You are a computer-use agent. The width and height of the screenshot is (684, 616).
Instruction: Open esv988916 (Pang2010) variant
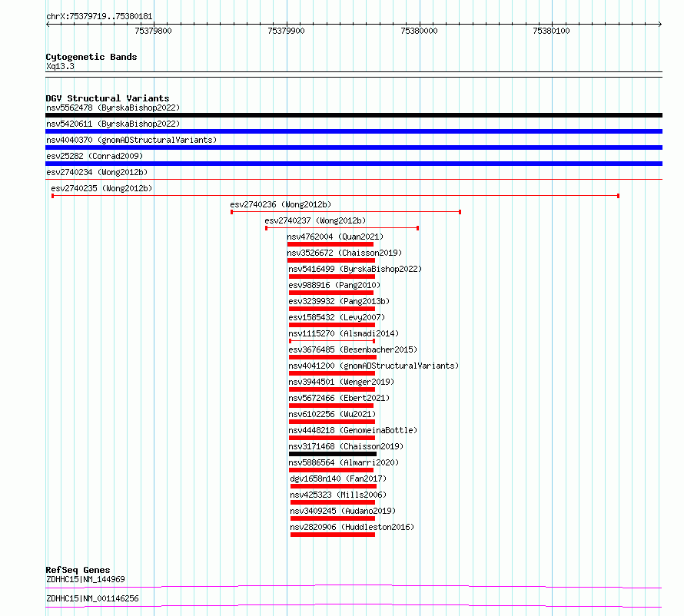click(334, 285)
